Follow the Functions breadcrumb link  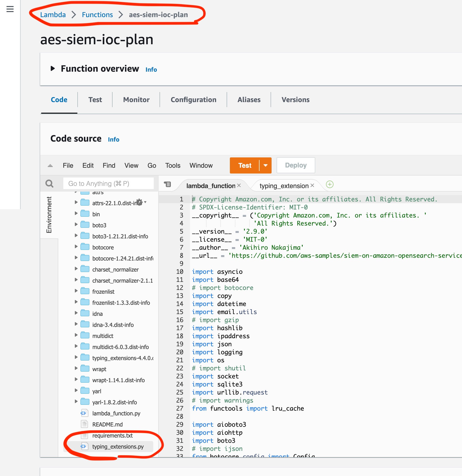click(97, 14)
